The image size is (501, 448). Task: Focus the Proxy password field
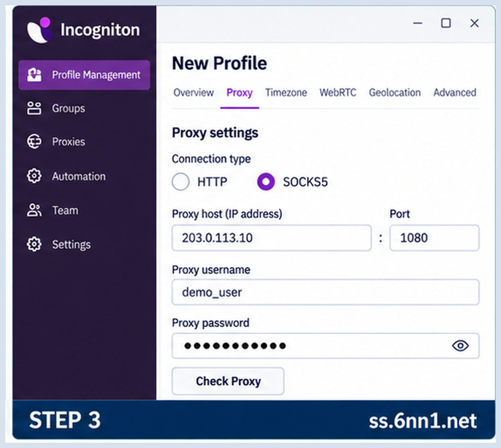(x=326, y=346)
